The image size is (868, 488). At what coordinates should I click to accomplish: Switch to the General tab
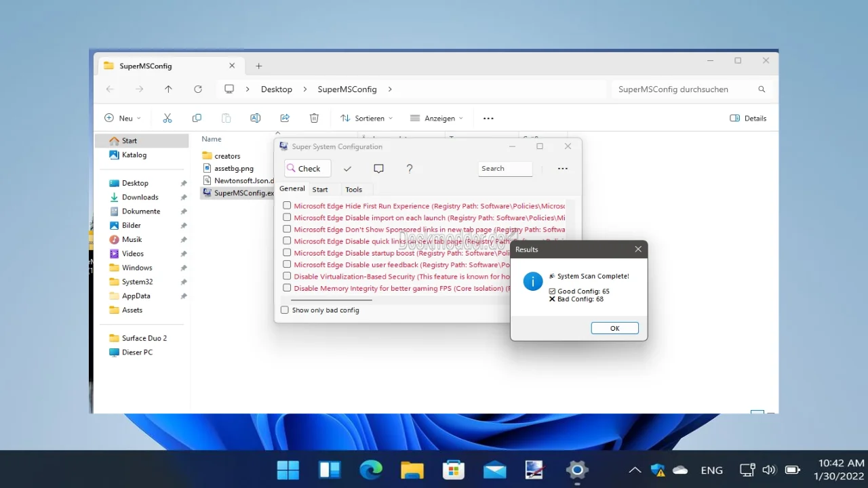click(x=292, y=189)
